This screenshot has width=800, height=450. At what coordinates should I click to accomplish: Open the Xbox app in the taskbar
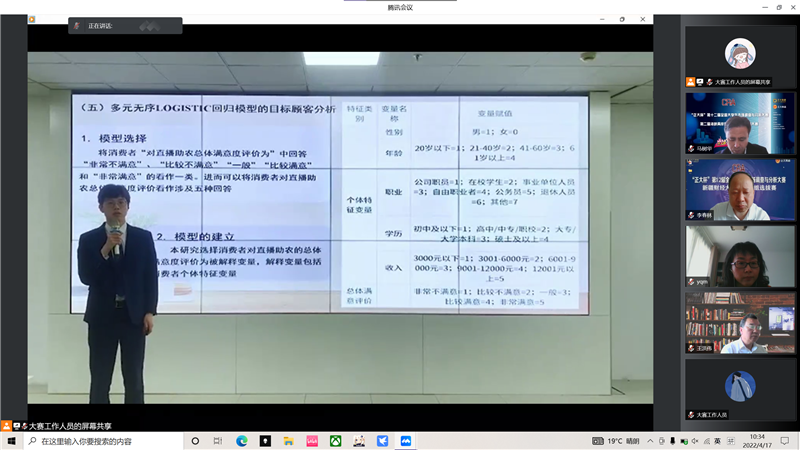pyautogui.click(x=335, y=441)
